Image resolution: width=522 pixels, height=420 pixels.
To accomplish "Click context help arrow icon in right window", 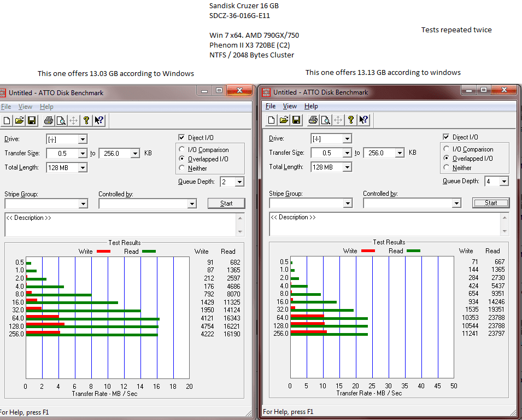I will 363,120.
